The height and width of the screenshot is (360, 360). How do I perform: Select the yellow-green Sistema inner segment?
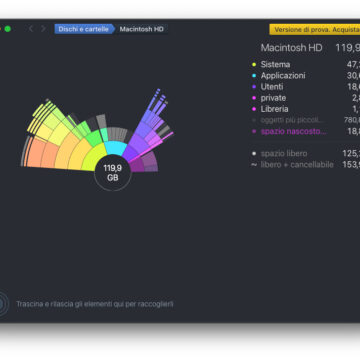click(x=95, y=158)
